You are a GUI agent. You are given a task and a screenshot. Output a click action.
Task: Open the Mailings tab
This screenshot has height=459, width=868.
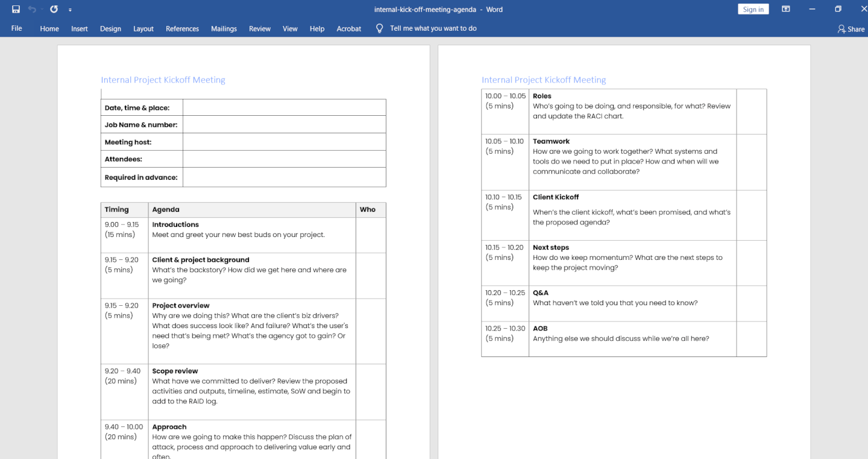click(x=224, y=28)
